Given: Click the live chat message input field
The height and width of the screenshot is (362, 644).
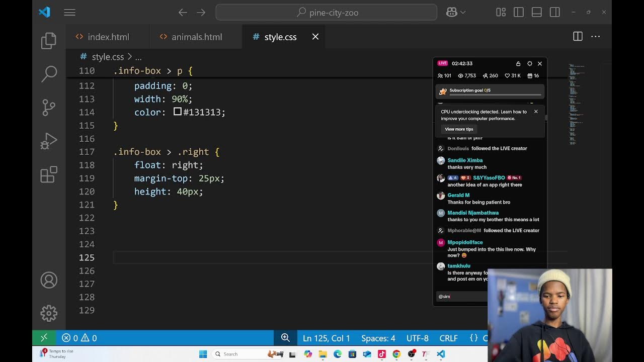Looking at the screenshot, I should coord(461,297).
